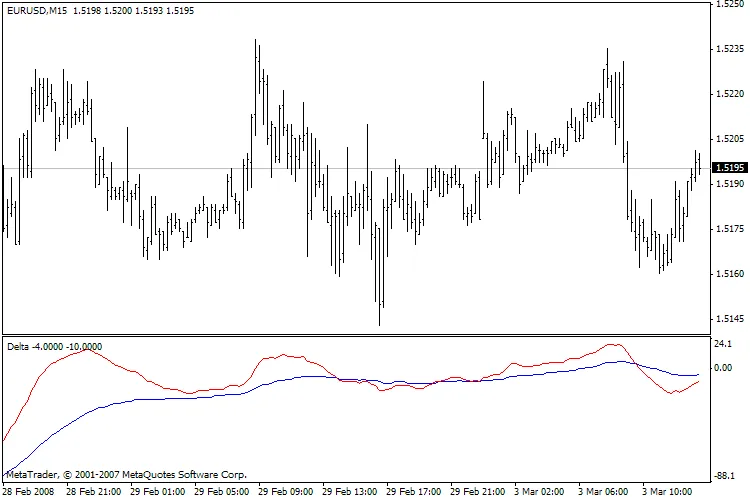Select the Delta indicator label
This screenshot has width=750, height=500.
(x=19, y=347)
